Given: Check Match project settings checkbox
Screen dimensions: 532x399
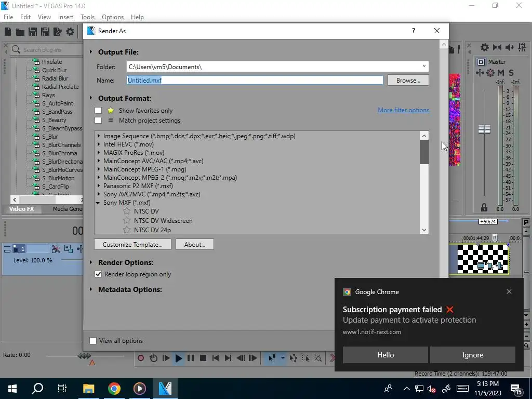Looking at the screenshot, I should (98, 120).
